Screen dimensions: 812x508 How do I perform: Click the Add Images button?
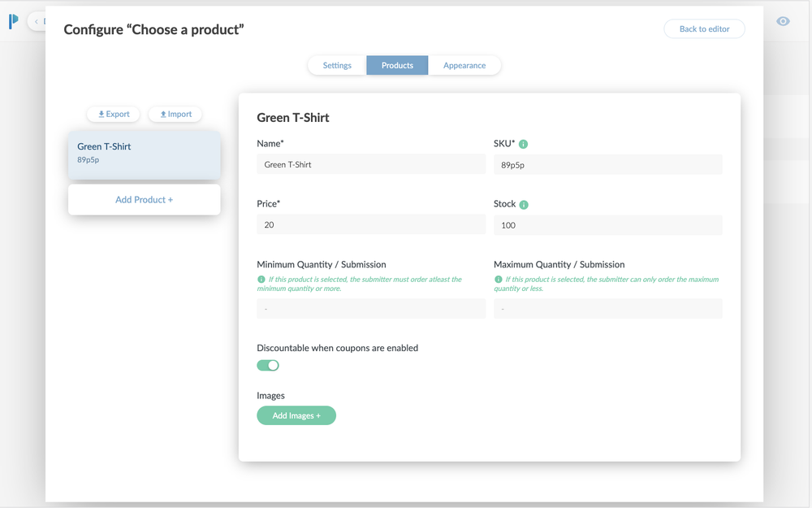[x=296, y=415]
